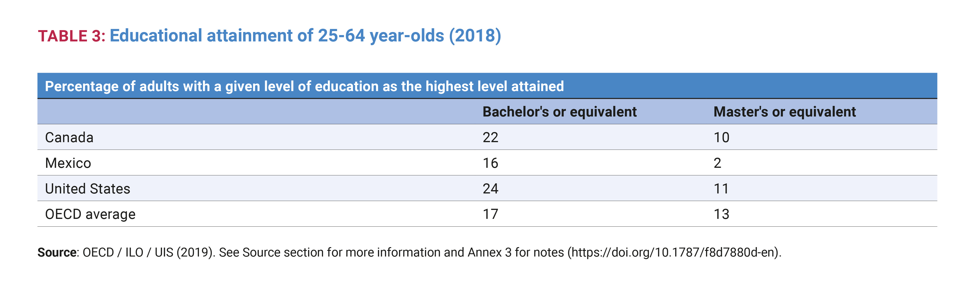Click the "Bachelor's or equivalent" column header
This screenshot has height=285, width=980.
(x=559, y=112)
